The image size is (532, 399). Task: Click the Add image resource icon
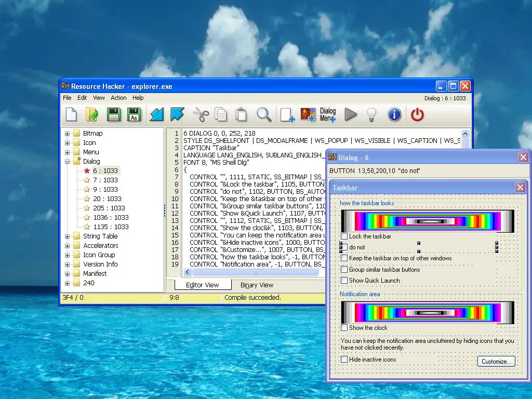click(x=308, y=115)
